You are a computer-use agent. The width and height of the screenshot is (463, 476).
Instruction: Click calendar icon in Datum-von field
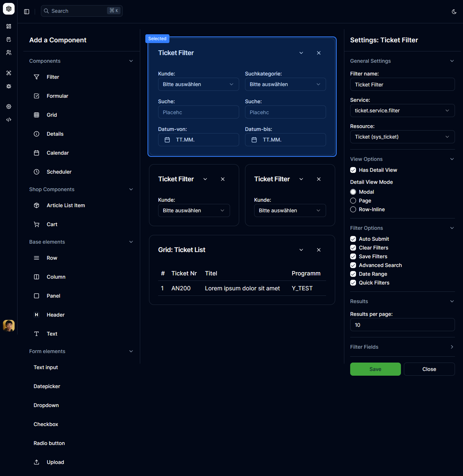[167, 140]
